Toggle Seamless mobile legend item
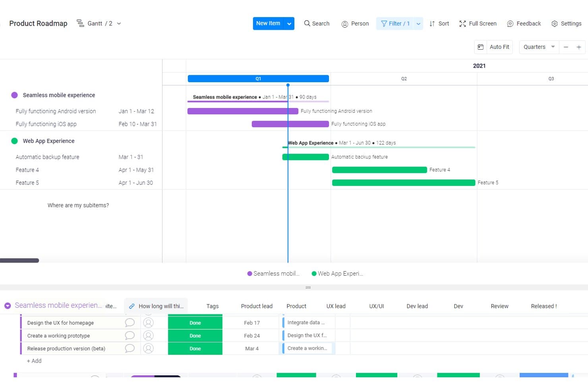This screenshot has height=392, width=588. tap(273, 274)
